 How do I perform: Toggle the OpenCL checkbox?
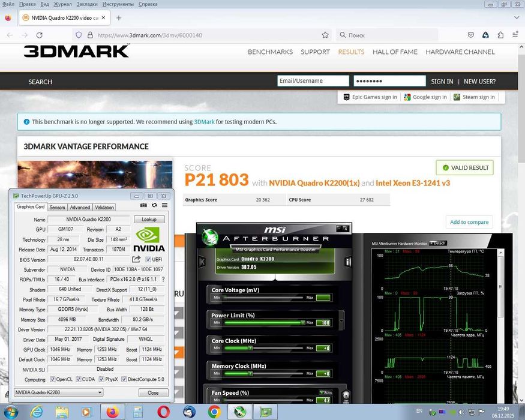(x=53, y=379)
